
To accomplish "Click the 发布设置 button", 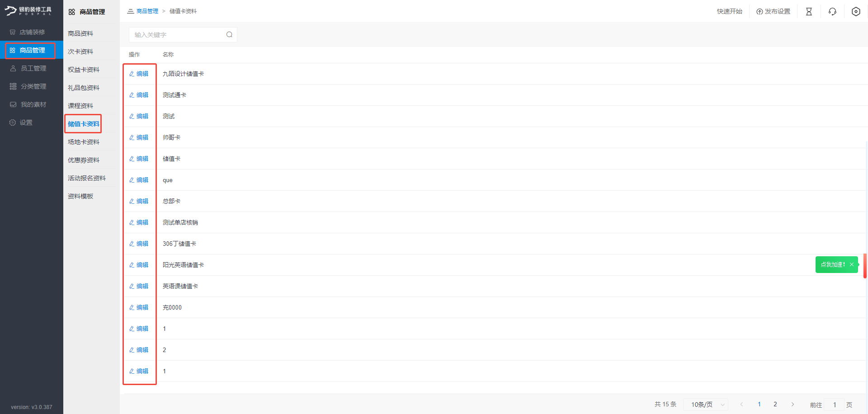I will (773, 12).
